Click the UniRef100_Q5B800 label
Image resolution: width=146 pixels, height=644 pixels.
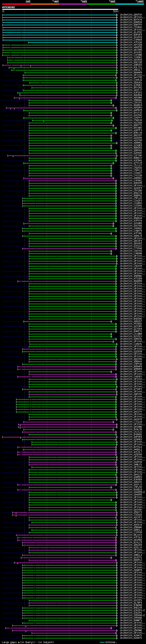131,100
